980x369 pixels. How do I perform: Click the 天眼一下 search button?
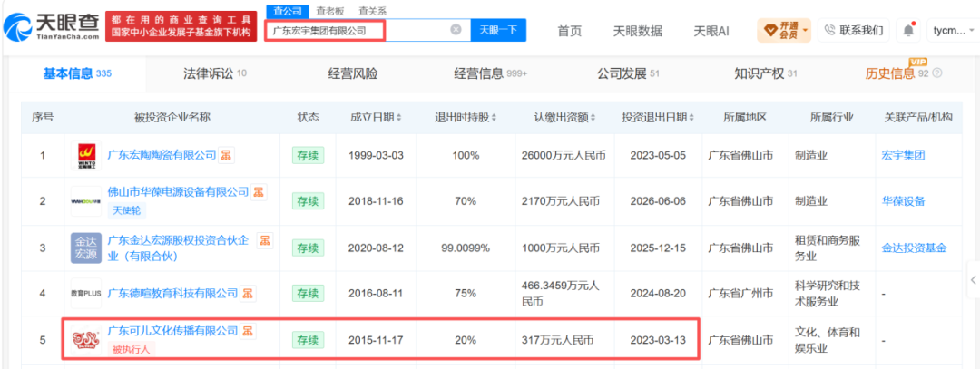pos(498,29)
